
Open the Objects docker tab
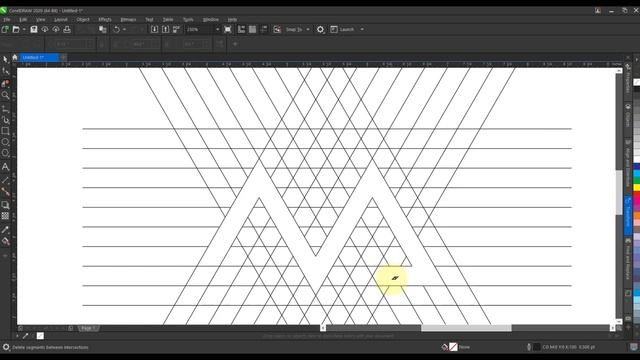(x=628, y=116)
